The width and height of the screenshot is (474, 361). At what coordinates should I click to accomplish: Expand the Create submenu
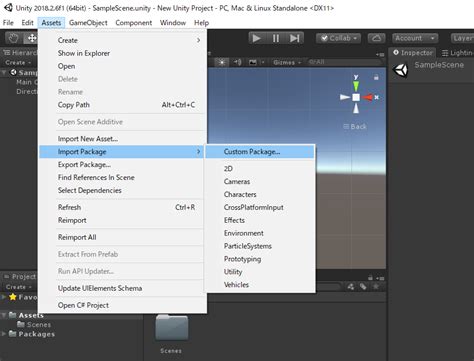pos(122,40)
